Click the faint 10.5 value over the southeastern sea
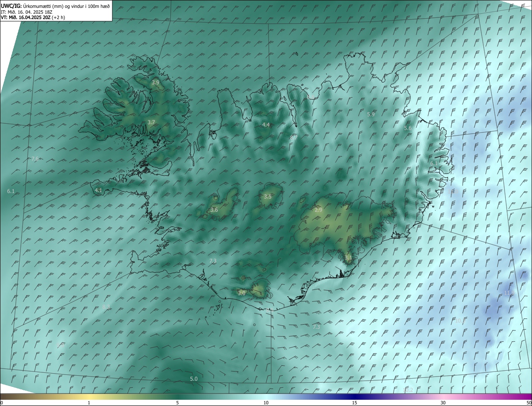This screenshot has width=532, height=406. coord(460,320)
